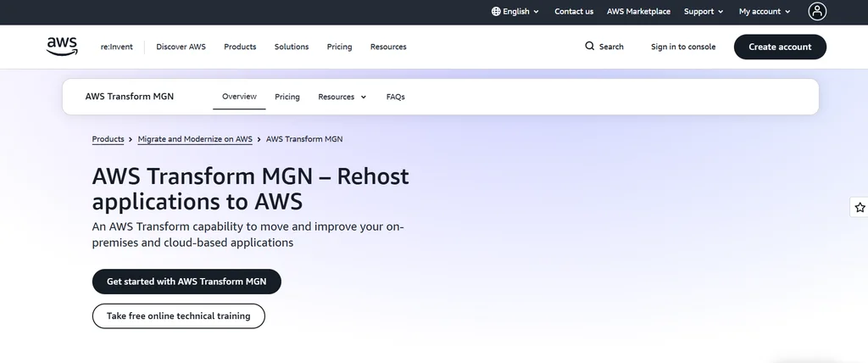This screenshot has height=363, width=868.
Task: Open AWS Marketplace link
Action: click(x=638, y=12)
